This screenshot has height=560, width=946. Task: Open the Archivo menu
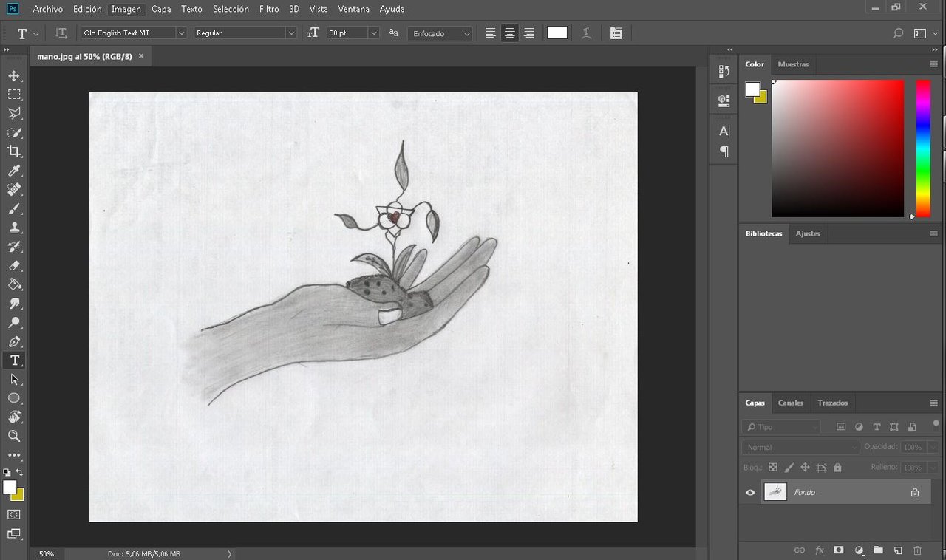48,9
